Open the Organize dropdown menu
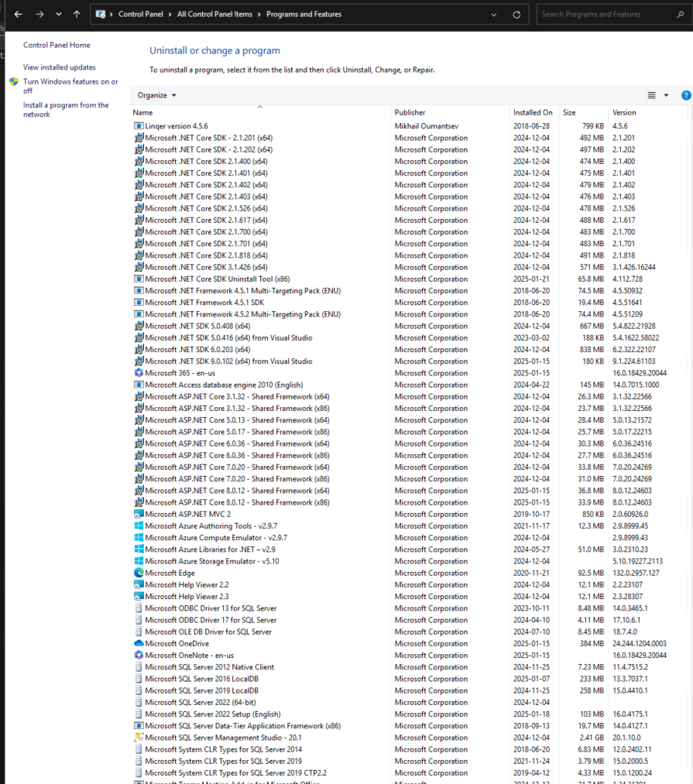The width and height of the screenshot is (693, 784). (x=157, y=95)
